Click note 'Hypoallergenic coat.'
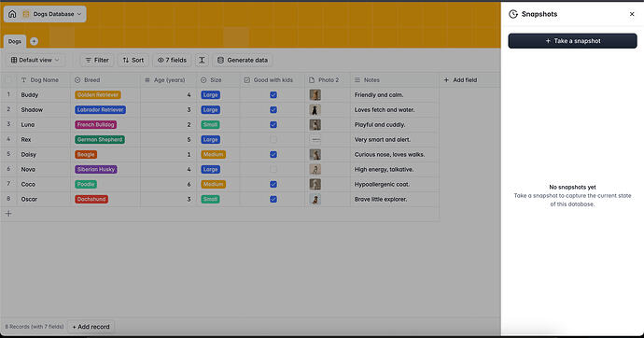This screenshot has width=644, height=338. click(x=382, y=184)
